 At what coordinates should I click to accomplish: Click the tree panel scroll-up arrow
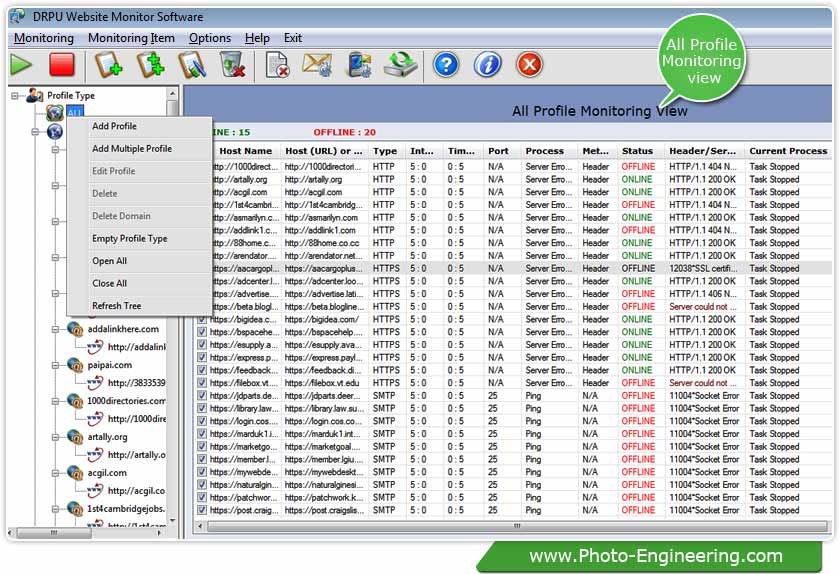[172, 94]
